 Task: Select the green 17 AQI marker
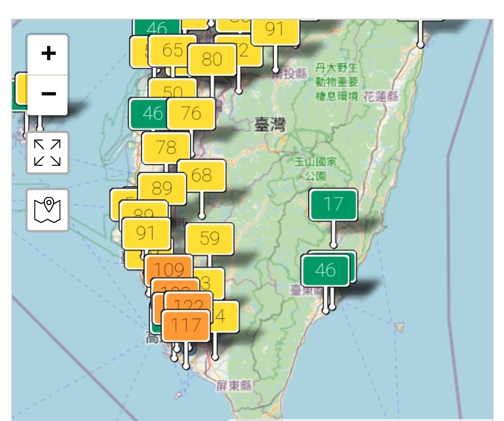(333, 204)
